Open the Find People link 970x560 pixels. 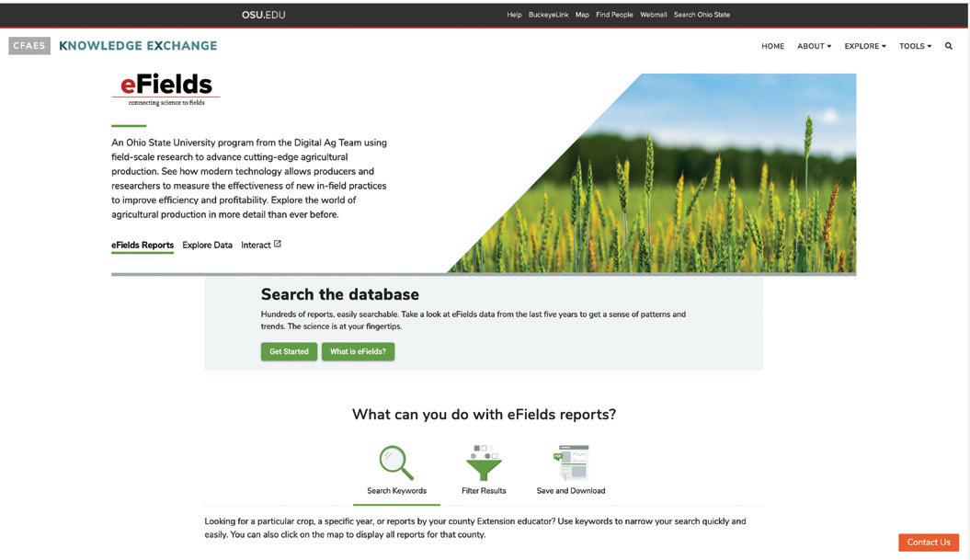614,15
